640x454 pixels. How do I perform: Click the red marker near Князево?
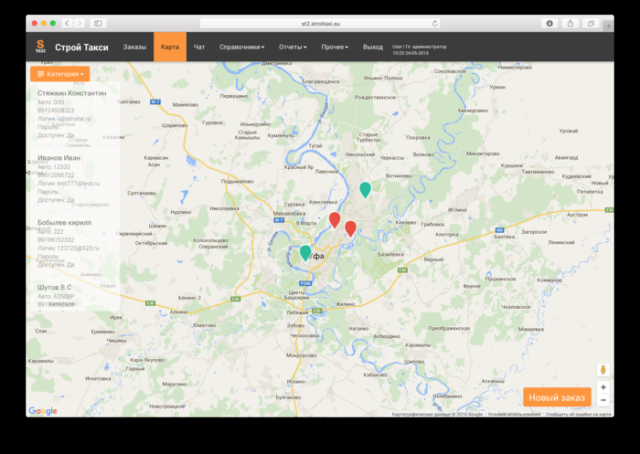click(x=350, y=229)
